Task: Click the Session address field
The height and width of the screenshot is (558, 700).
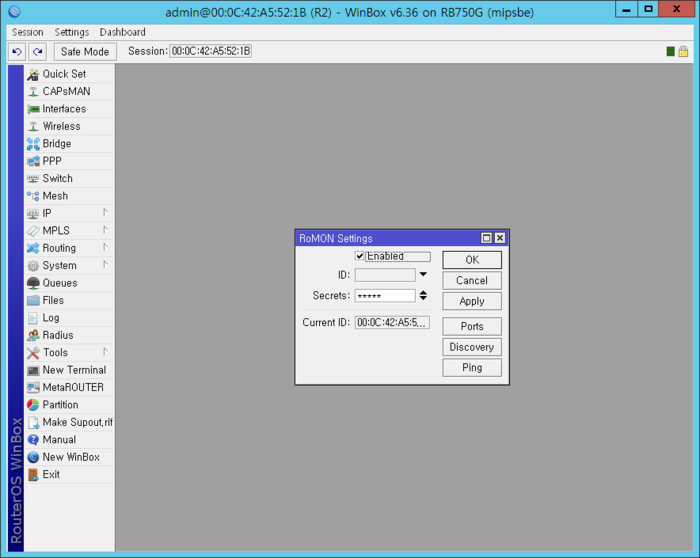Action: [211, 51]
